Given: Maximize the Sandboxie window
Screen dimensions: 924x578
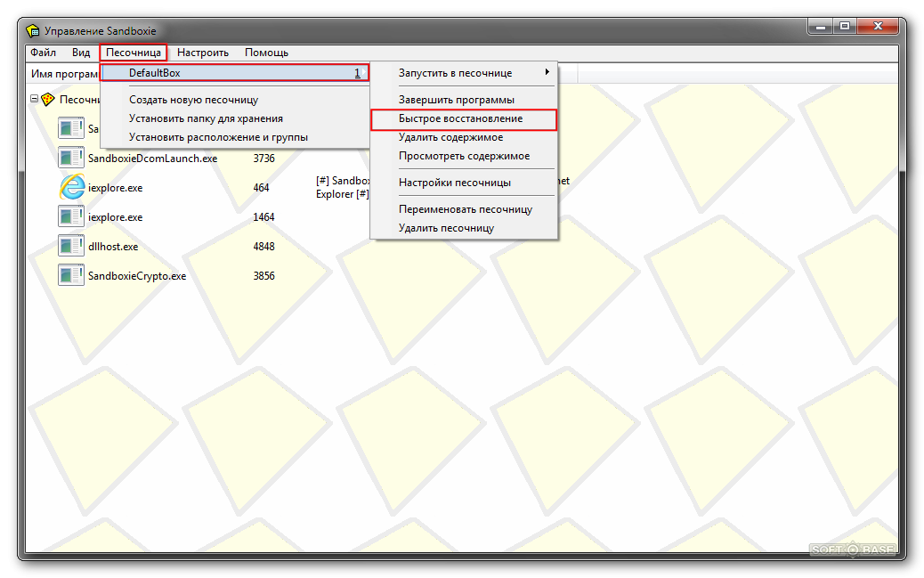Looking at the screenshot, I should 845,27.
